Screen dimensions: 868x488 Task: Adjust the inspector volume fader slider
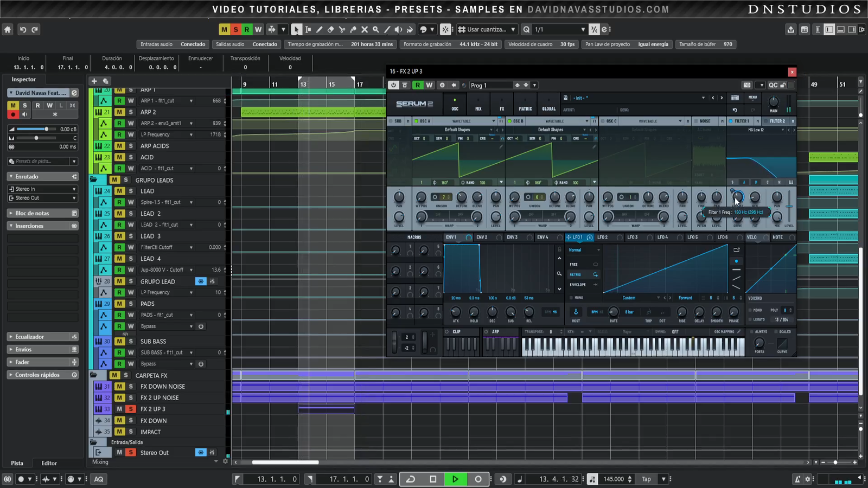[46, 129]
